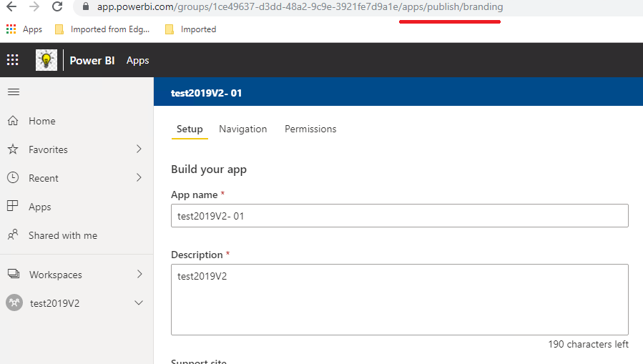Click the test2019V2 workspace avatar icon
643x364 pixels.
tap(14, 303)
